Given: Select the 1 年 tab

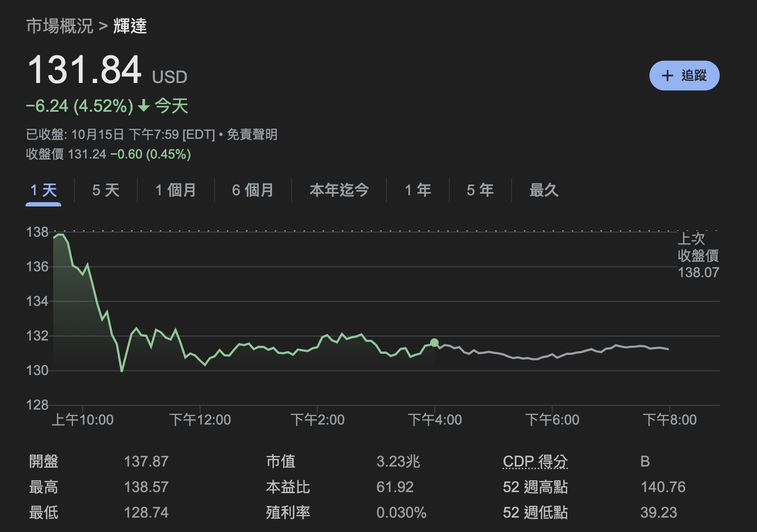Looking at the screenshot, I should click(x=418, y=190).
